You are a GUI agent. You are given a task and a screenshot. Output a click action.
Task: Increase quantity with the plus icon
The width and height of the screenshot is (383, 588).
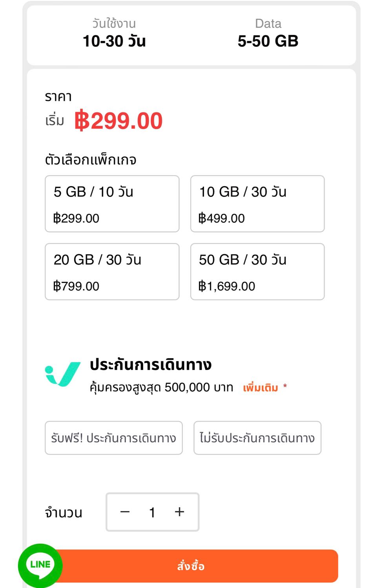(179, 512)
